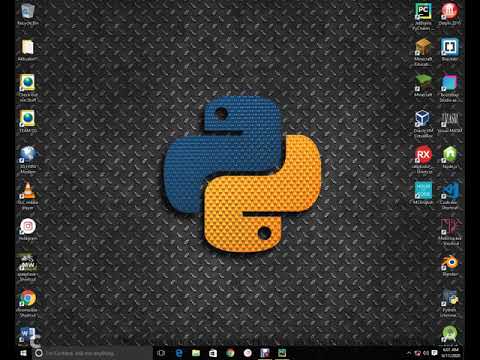Open the red RX desktop shortcut

[x=423, y=159]
